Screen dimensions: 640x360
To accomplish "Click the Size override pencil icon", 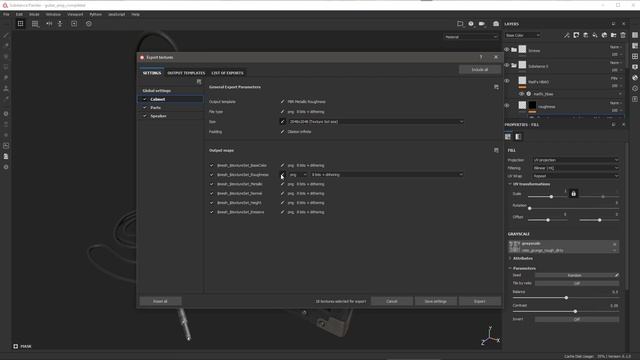I will [x=282, y=122].
